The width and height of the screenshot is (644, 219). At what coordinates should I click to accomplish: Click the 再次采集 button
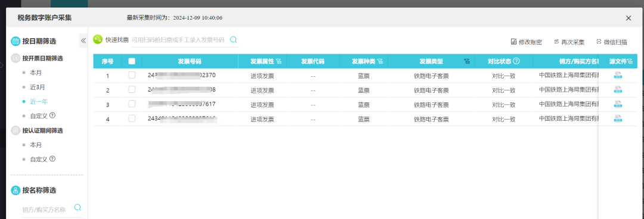point(569,42)
